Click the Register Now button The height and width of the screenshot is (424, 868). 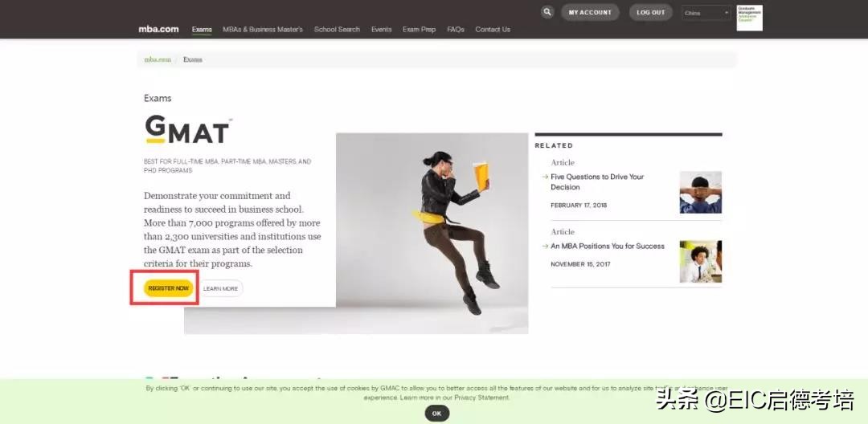point(169,288)
